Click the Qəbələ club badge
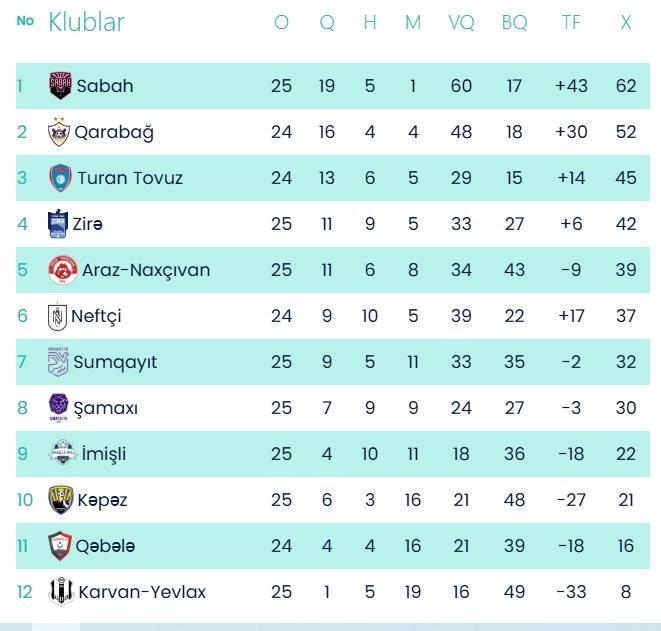The image size is (661, 631). [x=60, y=546]
